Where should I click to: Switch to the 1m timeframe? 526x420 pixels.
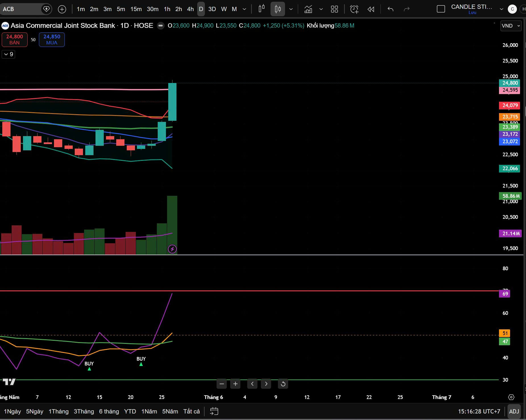(x=81, y=9)
